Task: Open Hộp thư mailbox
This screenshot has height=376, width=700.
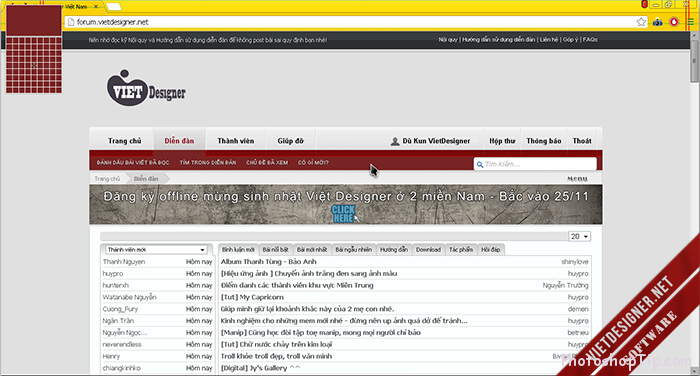Action: click(x=502, y=141)
